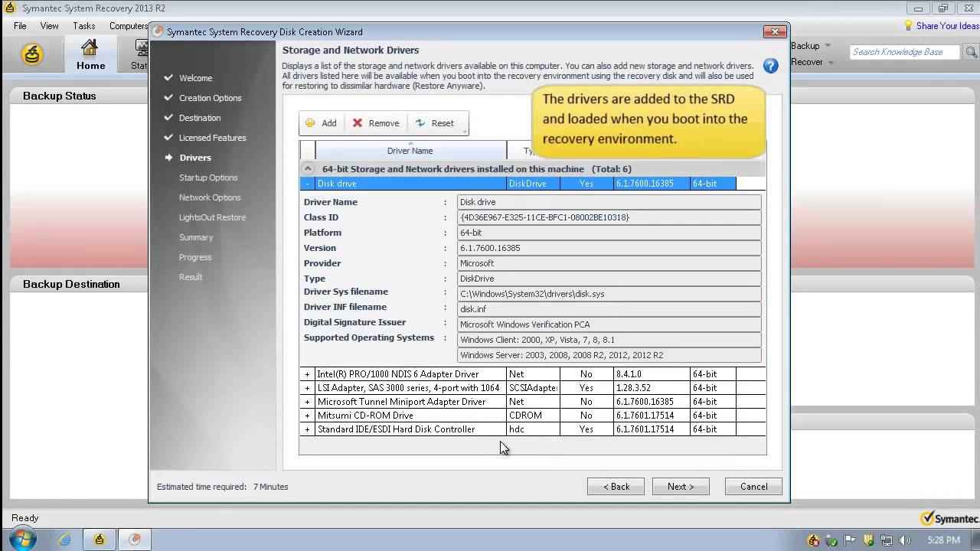Click the taskbar volume speaker icon
Screen dimensions: 980x551
pyautogui.click(x=904, y=540)
